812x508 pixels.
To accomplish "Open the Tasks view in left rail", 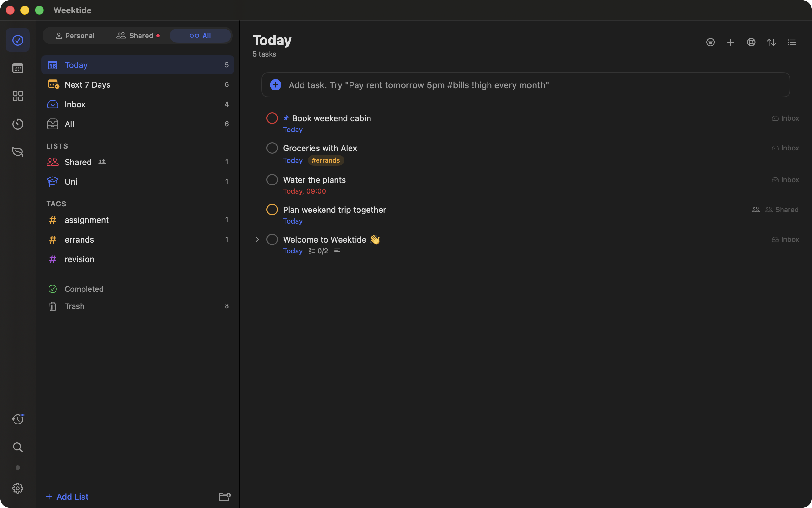I will click(x=18, y=40).
